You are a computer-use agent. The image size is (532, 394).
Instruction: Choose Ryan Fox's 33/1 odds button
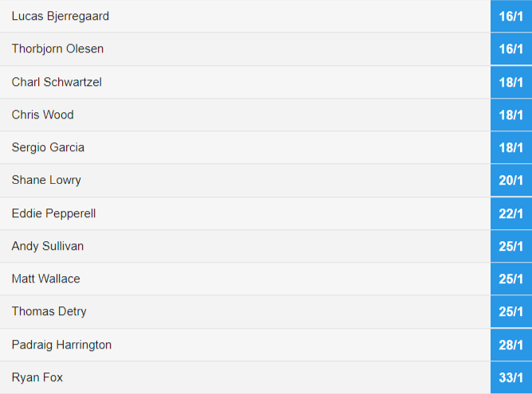(x=511, y=377)
